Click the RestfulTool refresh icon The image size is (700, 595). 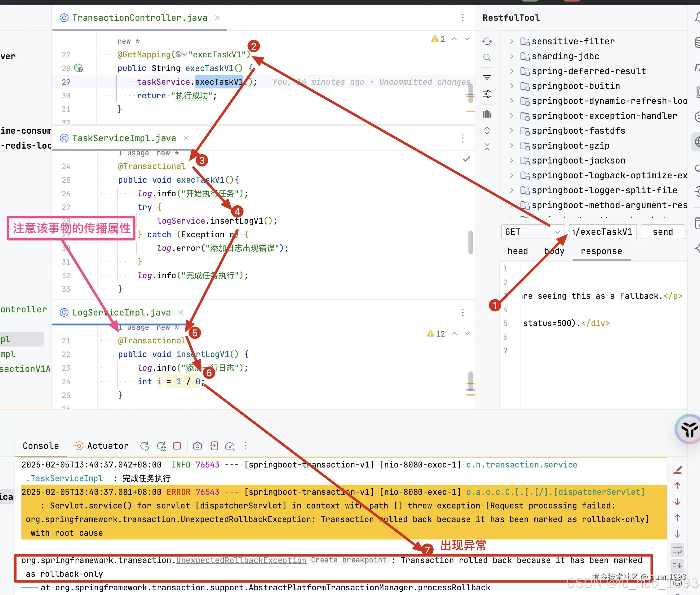click(x=487, y=42)
